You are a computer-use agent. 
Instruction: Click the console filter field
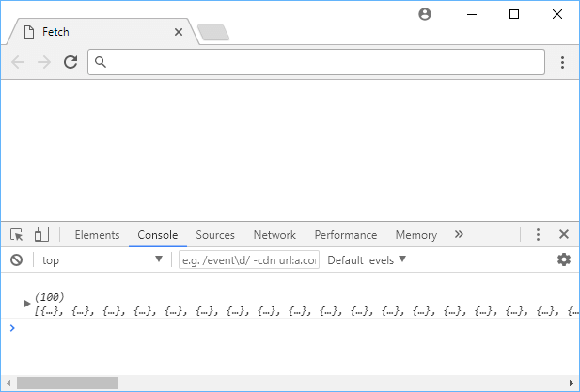[x=249, y=260]
